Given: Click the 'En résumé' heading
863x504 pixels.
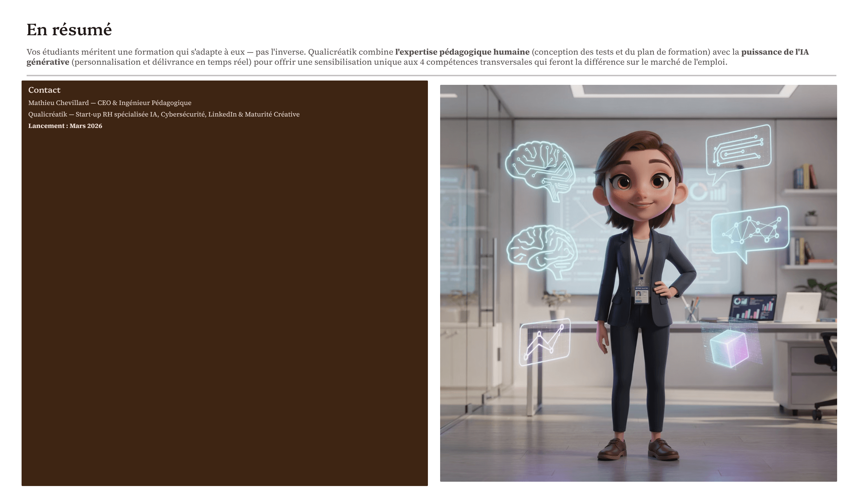Looking at the screenshot, I should click(x=69, y=29).
